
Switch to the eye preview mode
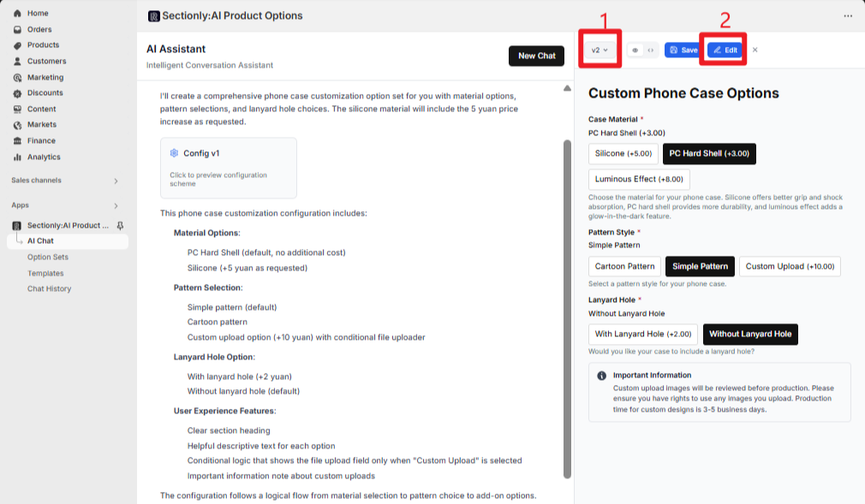[635, 50]
